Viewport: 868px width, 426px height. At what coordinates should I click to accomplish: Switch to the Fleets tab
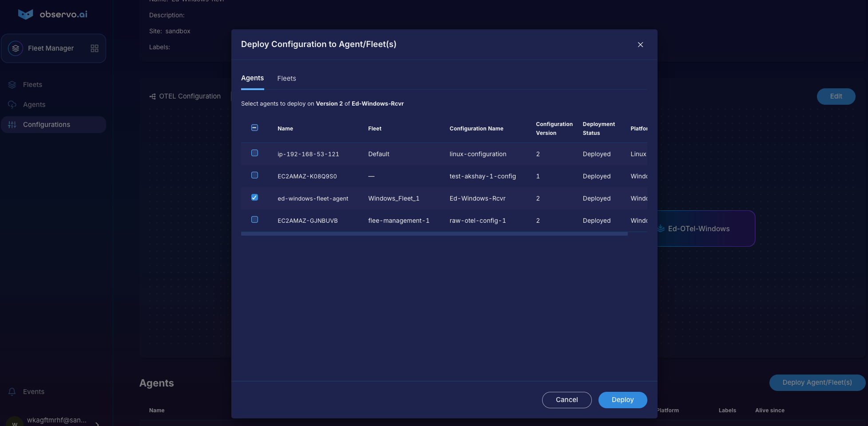pos(286,79)
